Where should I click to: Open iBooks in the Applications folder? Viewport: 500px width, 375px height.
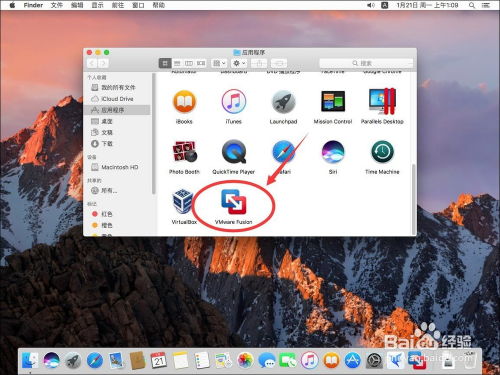coord(184,101)
